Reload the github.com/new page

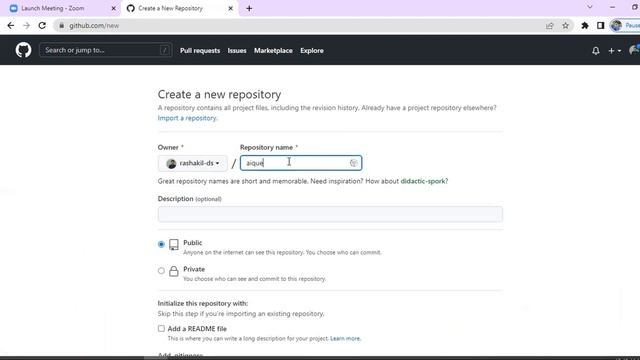(x=42, y=26)
